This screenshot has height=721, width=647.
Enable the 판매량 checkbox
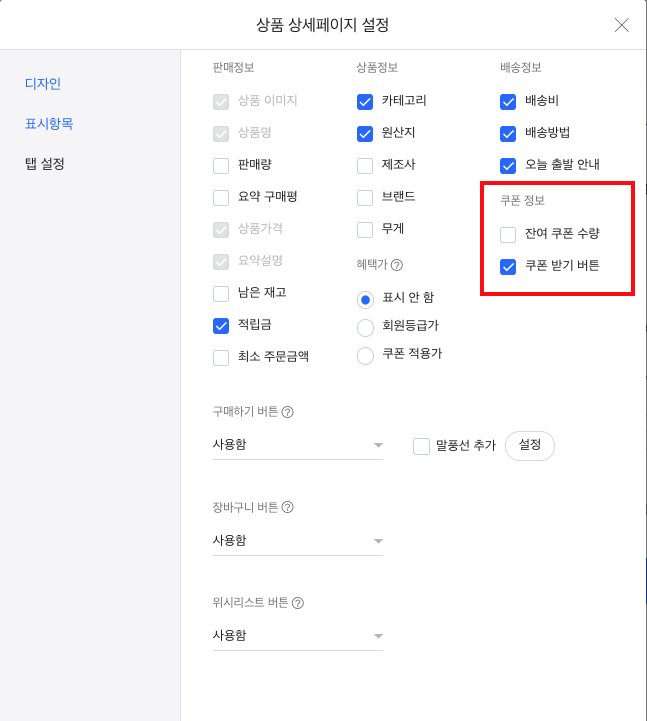(x=222, y=165)
